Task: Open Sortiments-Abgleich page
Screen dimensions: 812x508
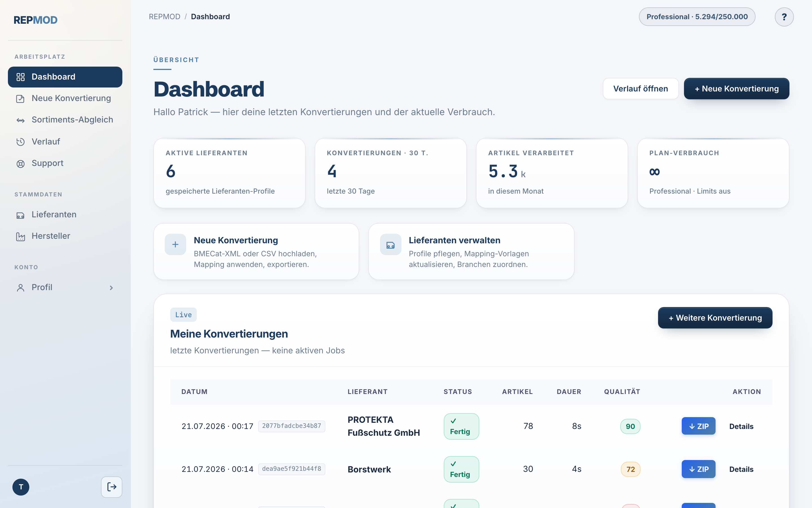Action: [65, 120]
